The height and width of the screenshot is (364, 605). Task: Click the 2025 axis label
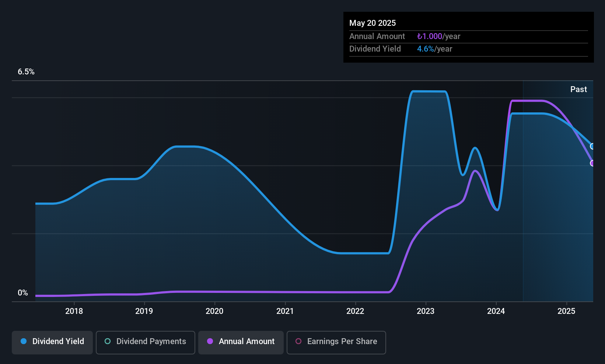(566, 311)
